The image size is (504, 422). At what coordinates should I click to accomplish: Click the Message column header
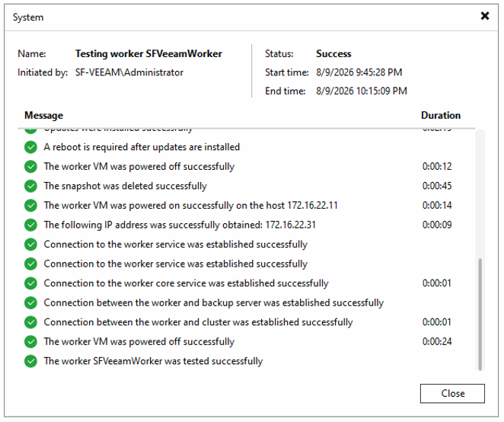tap(43, 116)
